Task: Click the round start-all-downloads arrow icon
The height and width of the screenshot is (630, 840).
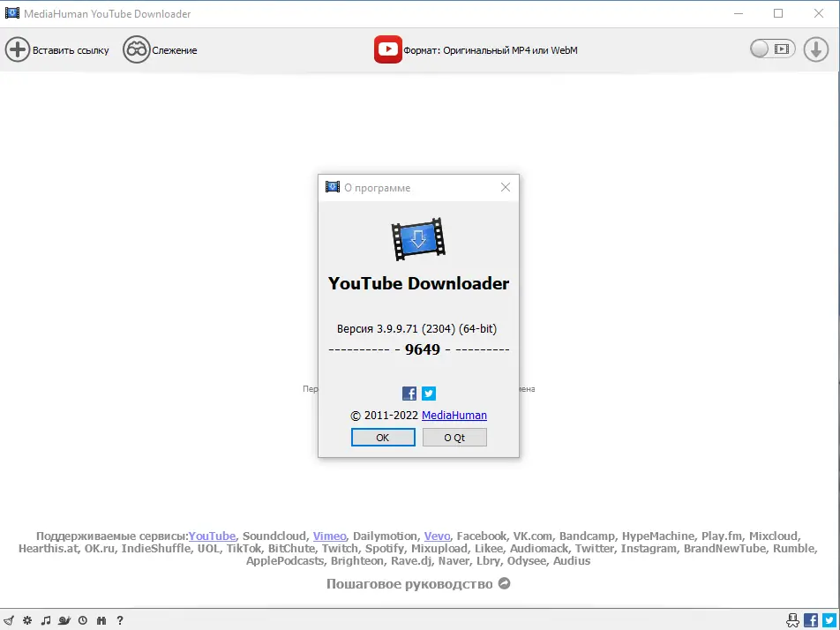Action: pyautogui.click(x=816, y=49)
